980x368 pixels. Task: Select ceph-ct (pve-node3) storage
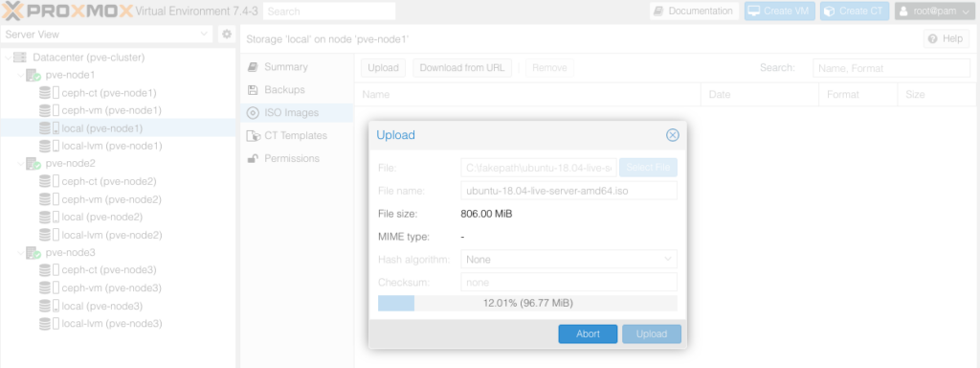tap(118, 270)
